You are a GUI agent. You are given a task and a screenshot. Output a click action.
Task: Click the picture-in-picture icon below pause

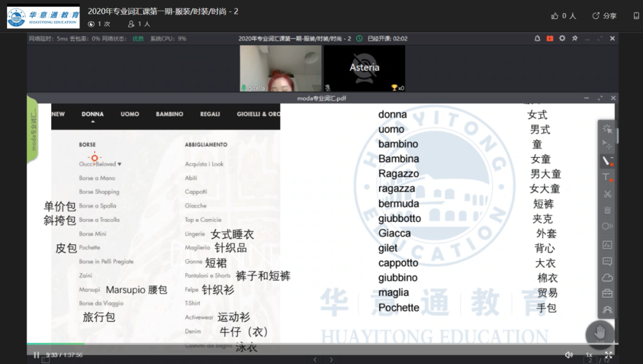45,360
